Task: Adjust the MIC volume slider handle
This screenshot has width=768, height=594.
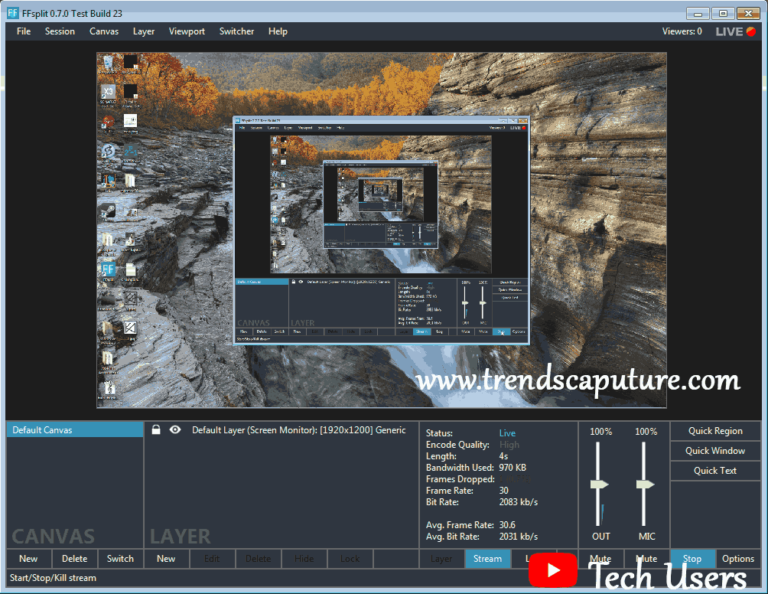Action: (x=645, y=484)
